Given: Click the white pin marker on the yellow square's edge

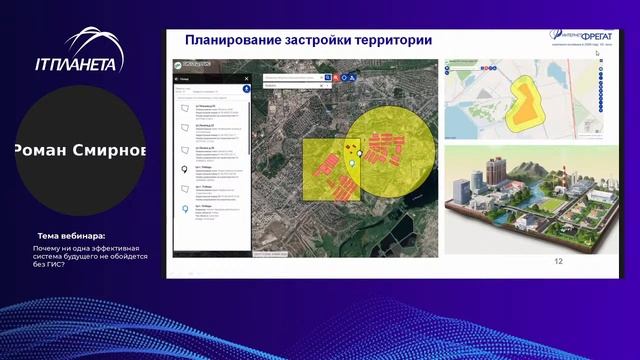Looking at the screenshot, I should [360, 153].
